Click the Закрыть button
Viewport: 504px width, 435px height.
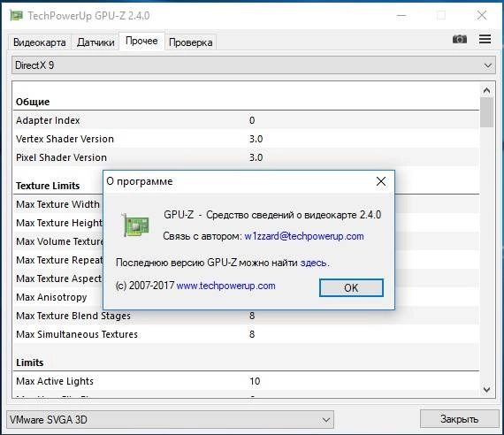459,419
